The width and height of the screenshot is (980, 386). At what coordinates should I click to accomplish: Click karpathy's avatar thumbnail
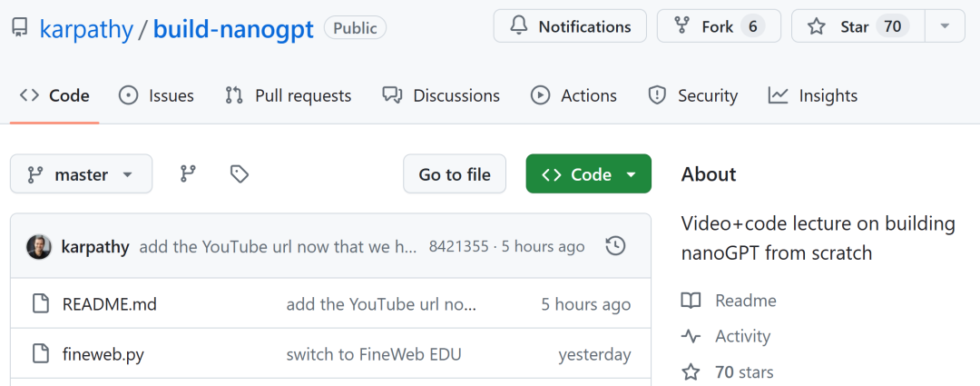(39, 246)
